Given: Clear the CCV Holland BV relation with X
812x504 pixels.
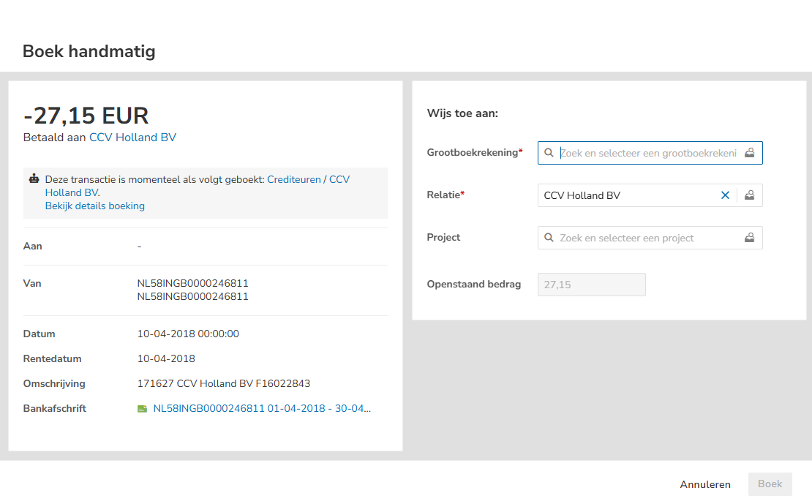Looking at the screenshot, I should (x=725, y=195).
